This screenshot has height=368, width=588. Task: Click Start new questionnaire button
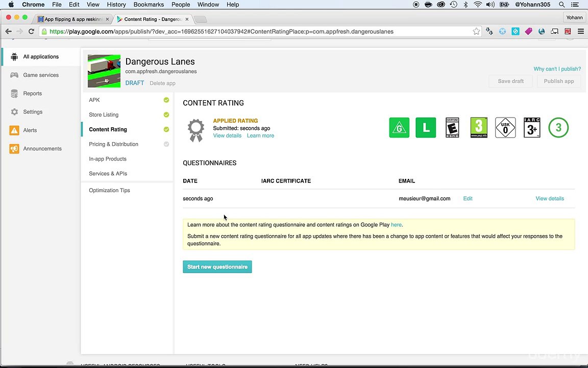pos(217,267)
